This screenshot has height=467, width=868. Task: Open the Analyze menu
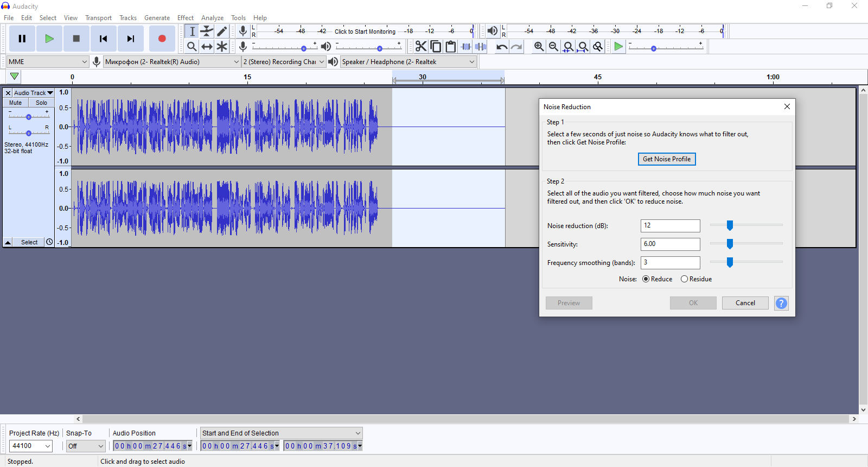pos(212,18)
